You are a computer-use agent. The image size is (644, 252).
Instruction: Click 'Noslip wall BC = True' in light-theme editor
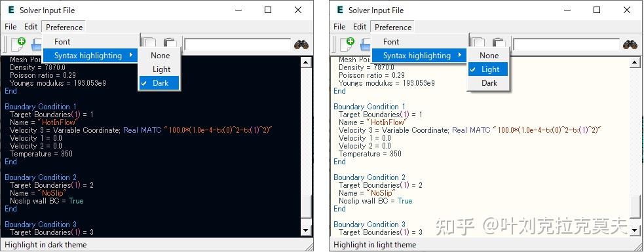coord(375,201)
